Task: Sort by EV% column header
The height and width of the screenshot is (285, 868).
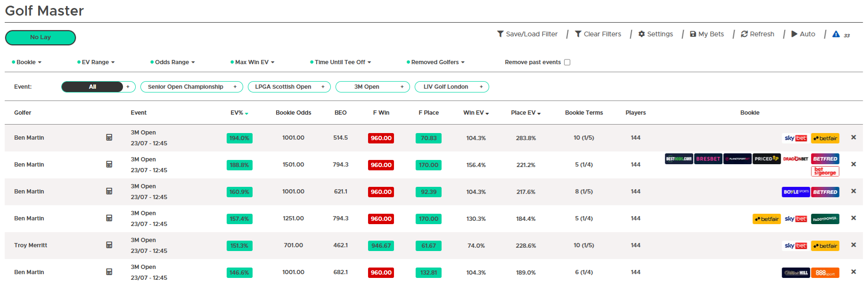Action: point(239,113)
